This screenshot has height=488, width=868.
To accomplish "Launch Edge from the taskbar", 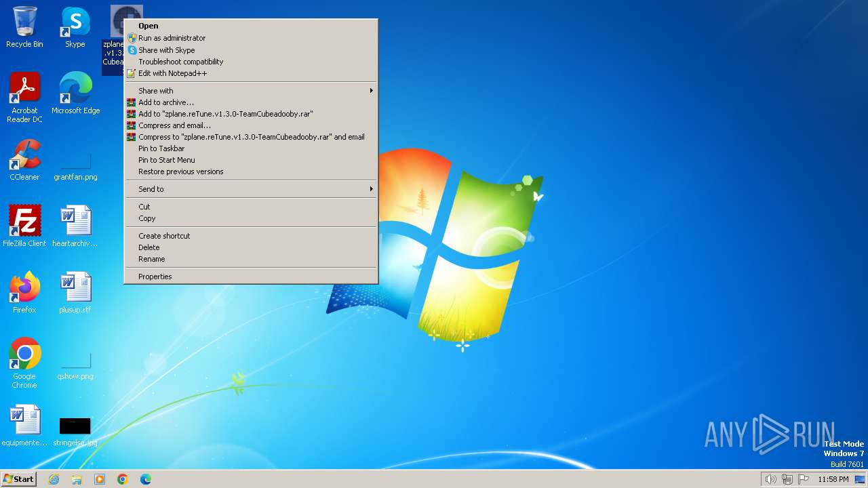I will [x=146, y=479].
